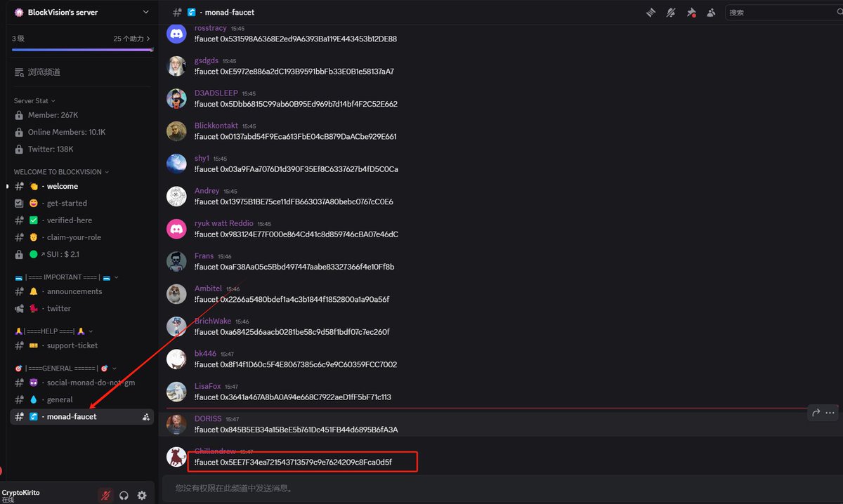Click forward icon on DORISS message
The width and height of the screenshot is (843, 504).
[816, 413]
